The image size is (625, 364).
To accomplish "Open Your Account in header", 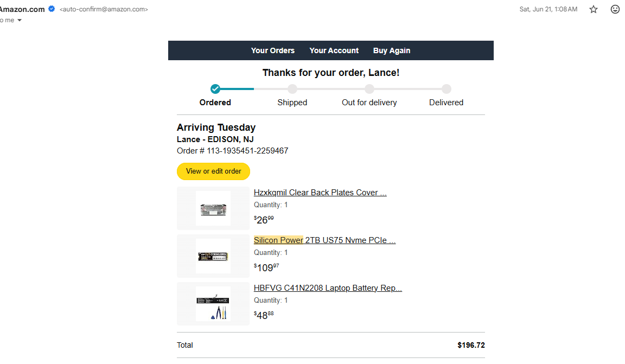I will click(x=334, y=50).
